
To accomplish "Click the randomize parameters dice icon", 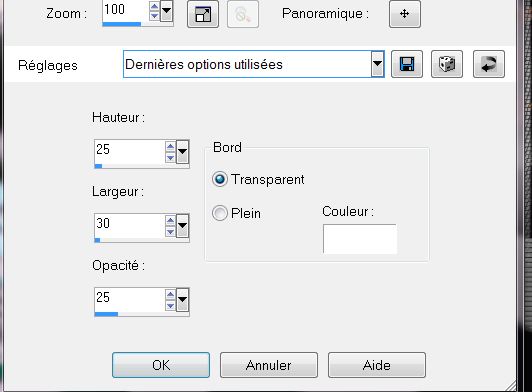I will [x=447, y=64].
